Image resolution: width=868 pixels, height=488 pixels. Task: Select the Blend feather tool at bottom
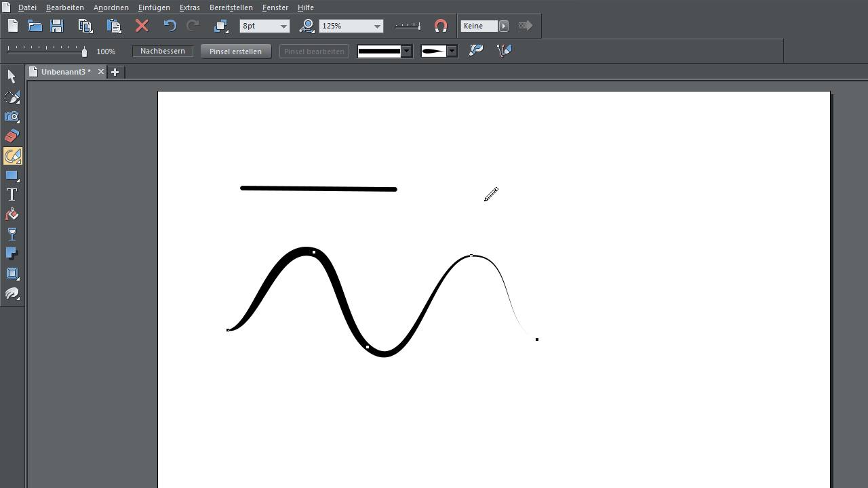tap(12, 293)
